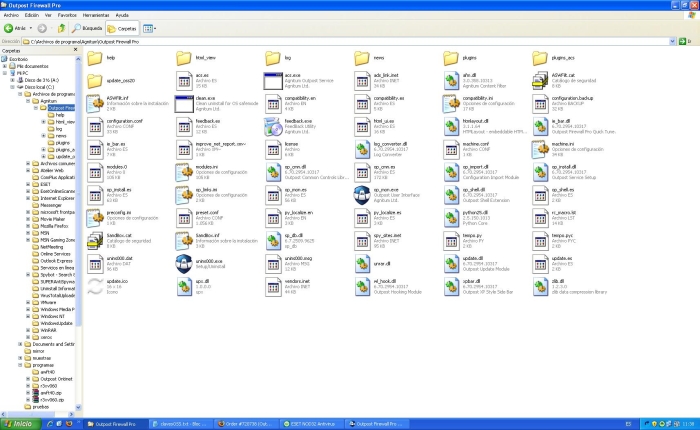700x430 pixels.
Task: Open the Vistas view-mode button
Action: 149,29
